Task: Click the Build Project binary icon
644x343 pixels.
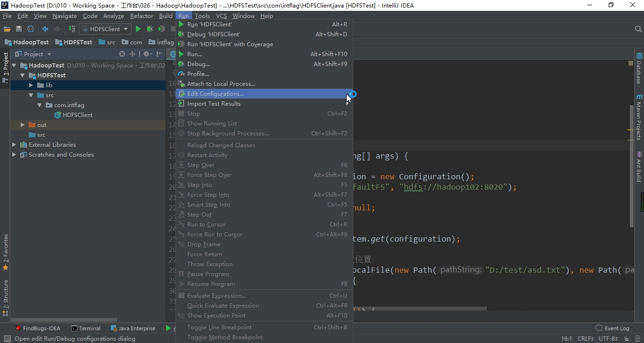Action: point(72,29)
